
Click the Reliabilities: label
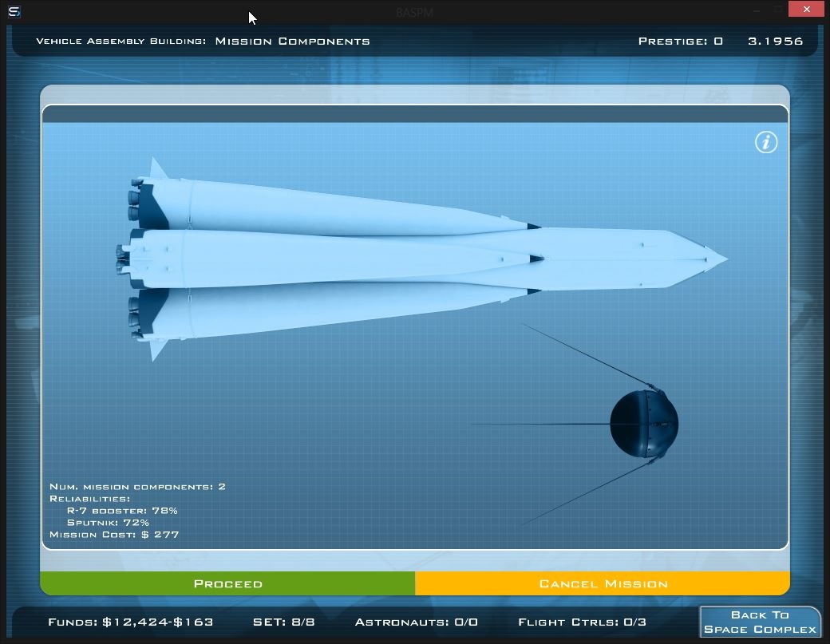[x=89, y=499]
